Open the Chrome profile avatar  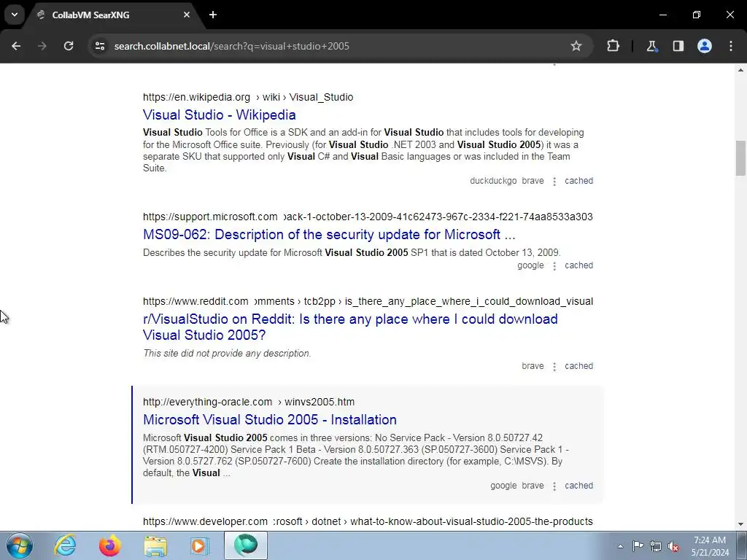(x=705, y=46)
